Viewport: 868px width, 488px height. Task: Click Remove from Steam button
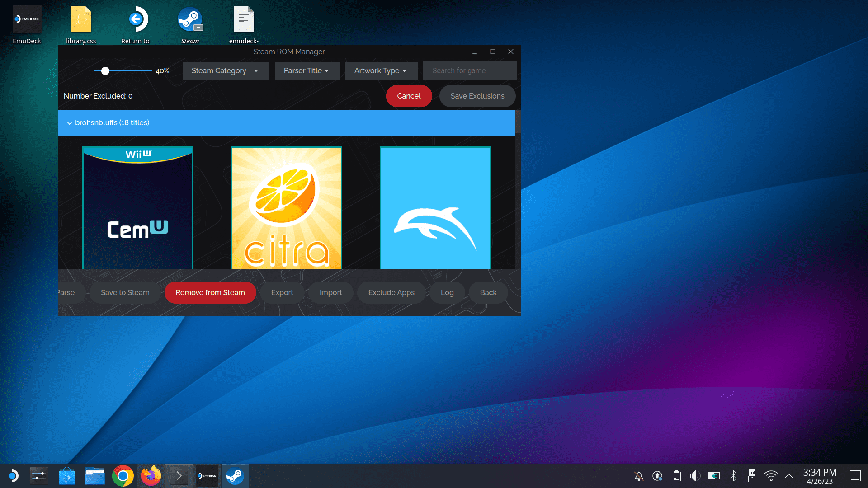coord(210,293)
